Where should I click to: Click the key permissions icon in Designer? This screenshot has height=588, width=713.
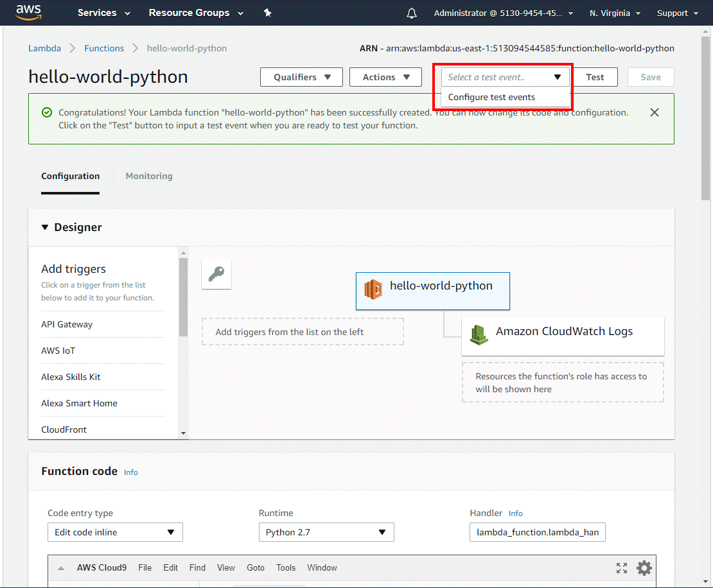tap(216, 274)
